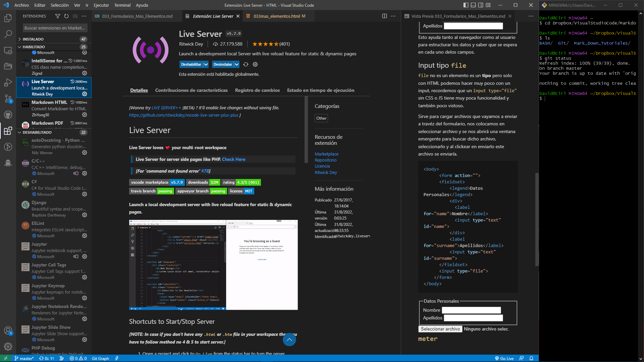Click the split editor icon near the tabs
The image size is (644, 362).
click(384, 16)
